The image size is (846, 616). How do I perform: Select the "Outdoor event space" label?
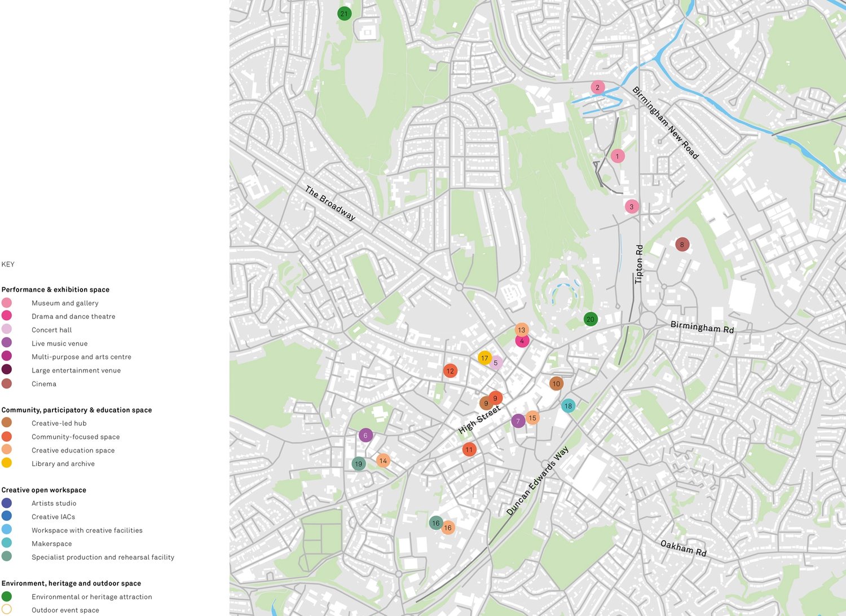click(x=65, y=610)
